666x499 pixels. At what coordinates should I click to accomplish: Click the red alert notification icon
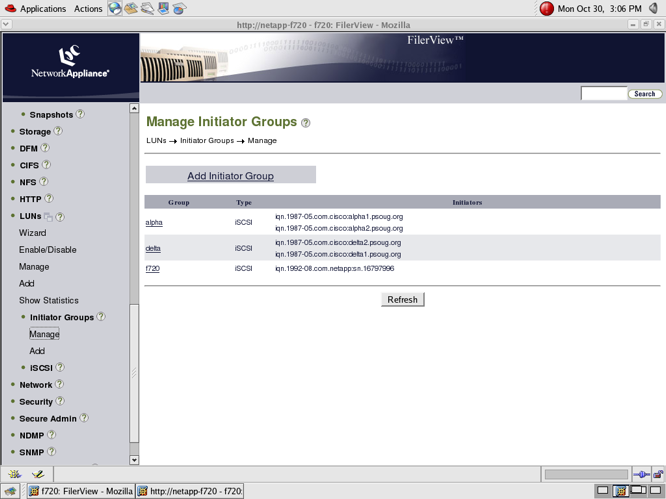[x=546, y=8]
